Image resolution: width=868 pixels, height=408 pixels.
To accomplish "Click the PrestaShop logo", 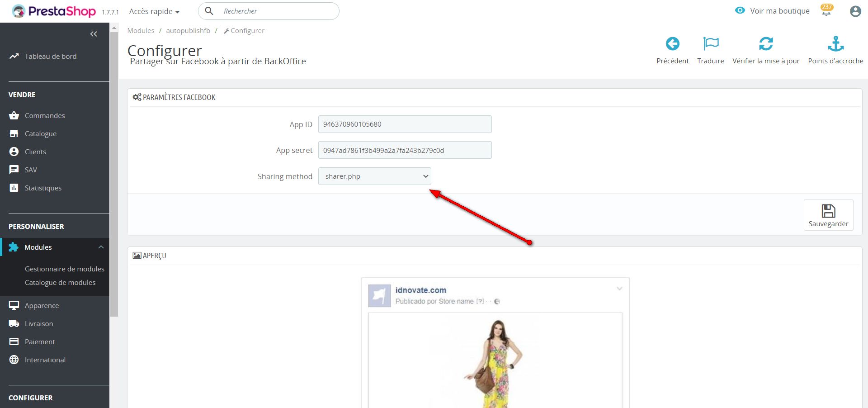I will pyautogui.click(x=54, y=11).
